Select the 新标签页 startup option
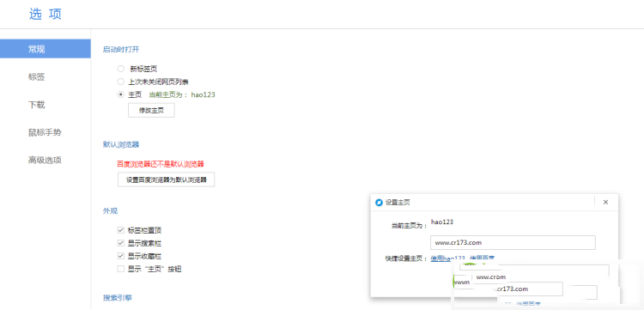Image resolution: width=644 pixels, height=310 pixels. click(121, 69)
